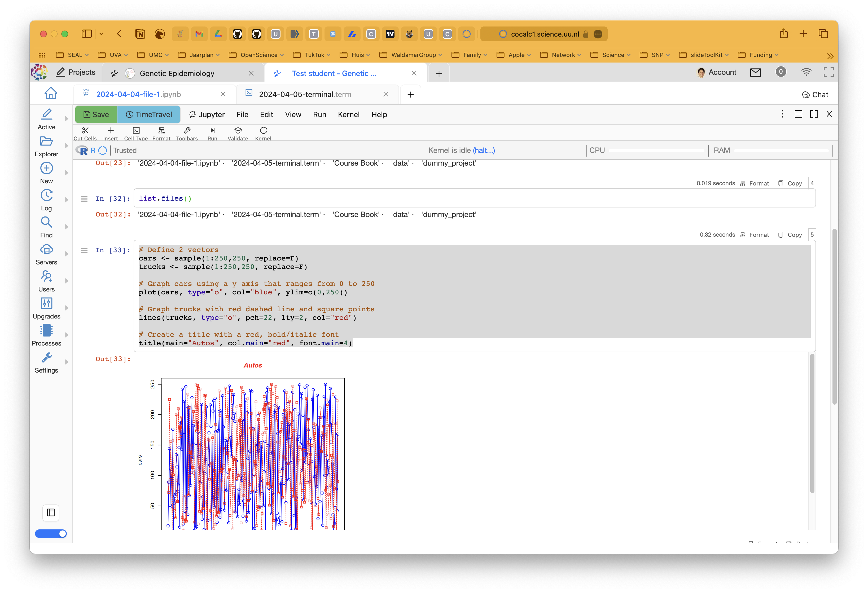Click the CPU usage bar
868x593 pixels.
[656, 151]
